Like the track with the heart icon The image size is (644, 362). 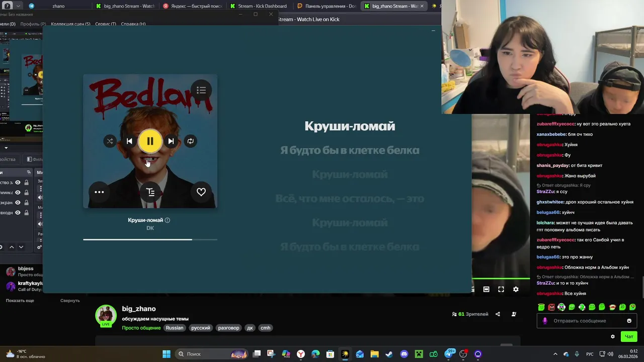[x=201, y=192]
